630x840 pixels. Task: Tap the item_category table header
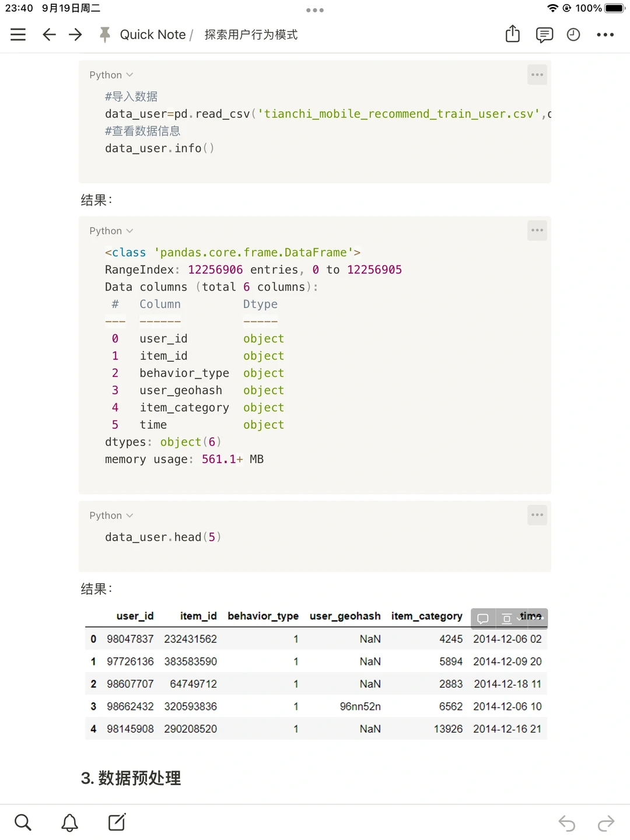pos(427,616)
